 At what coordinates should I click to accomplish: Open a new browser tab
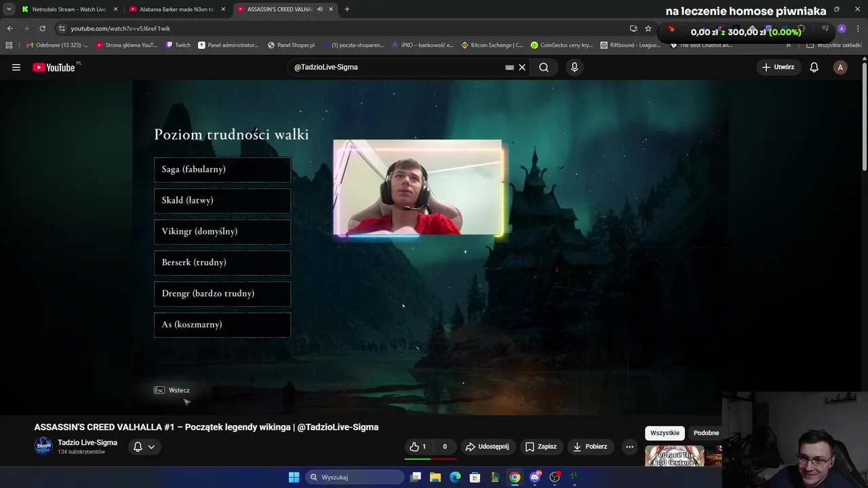(x=347, y=9)
